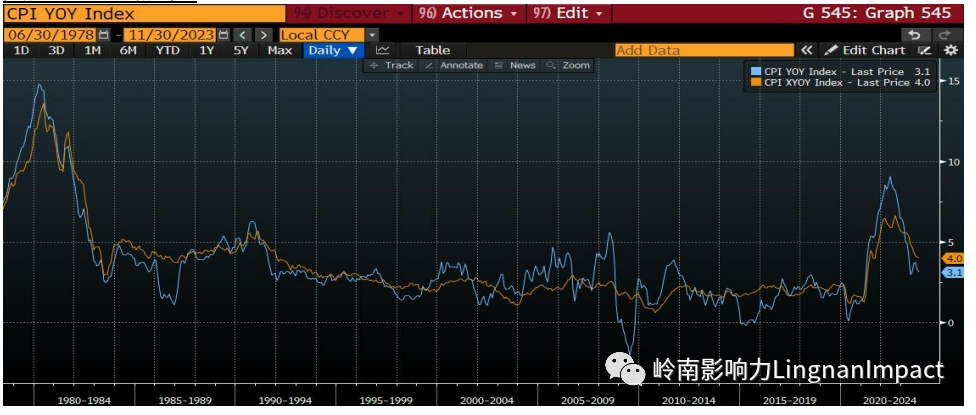
Task: Select the 5Y time range
Action: (241, 50)
